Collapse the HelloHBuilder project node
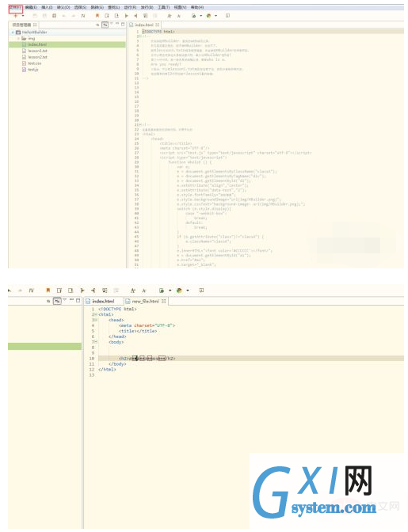408x532 pixels. click(x=13, y=32)
